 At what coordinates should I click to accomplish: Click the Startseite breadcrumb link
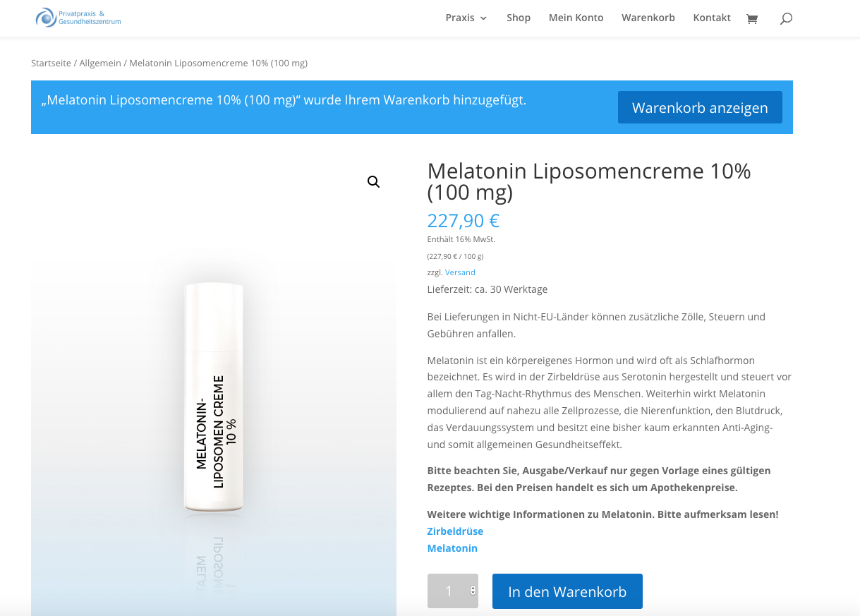tap(51, 64)
